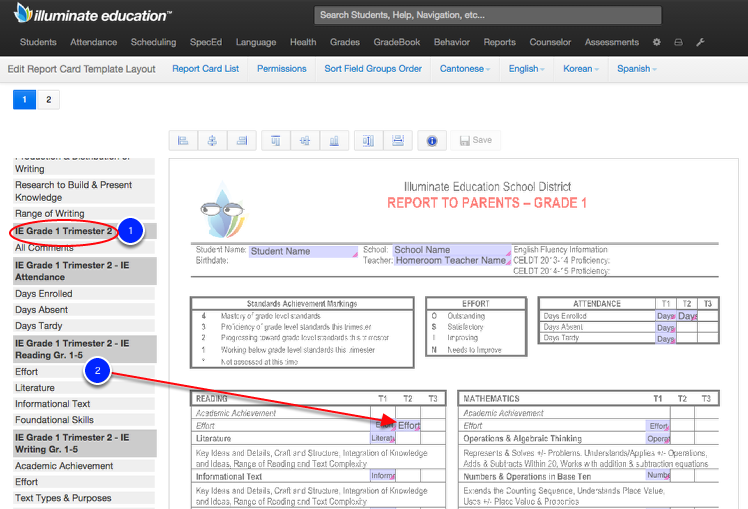The height and width of the screenshot is (509, 748).
Task: Click the align horizontal centers icon
Action: (x=212, y=141)
